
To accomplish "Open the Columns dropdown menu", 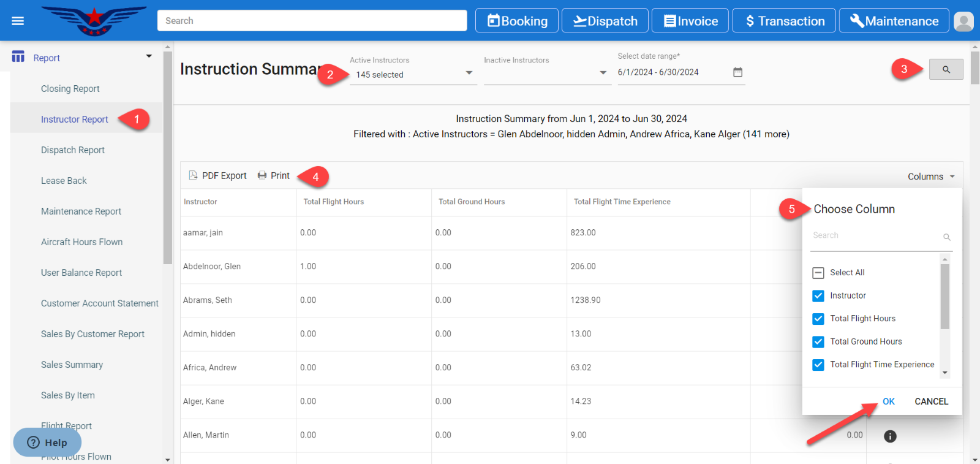I will (931, 177).
